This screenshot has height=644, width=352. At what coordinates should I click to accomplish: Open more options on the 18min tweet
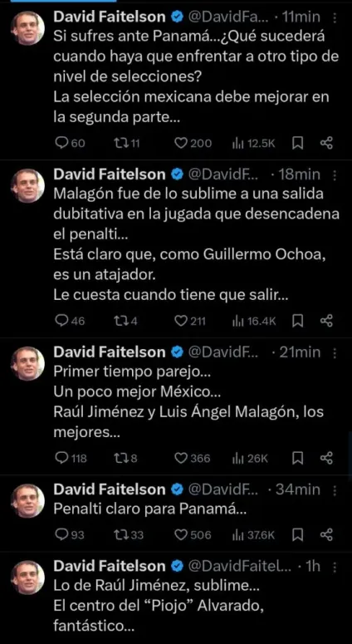click(335, 175)
